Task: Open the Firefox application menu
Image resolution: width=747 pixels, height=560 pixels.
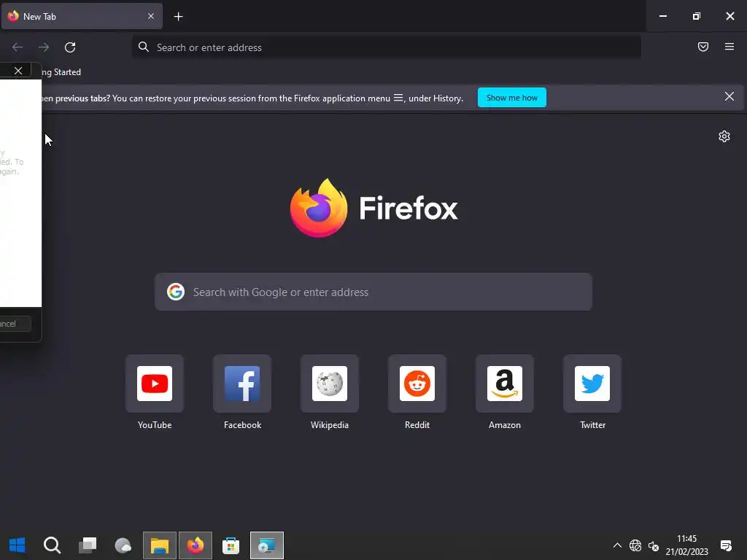Action: click(729, 47)
